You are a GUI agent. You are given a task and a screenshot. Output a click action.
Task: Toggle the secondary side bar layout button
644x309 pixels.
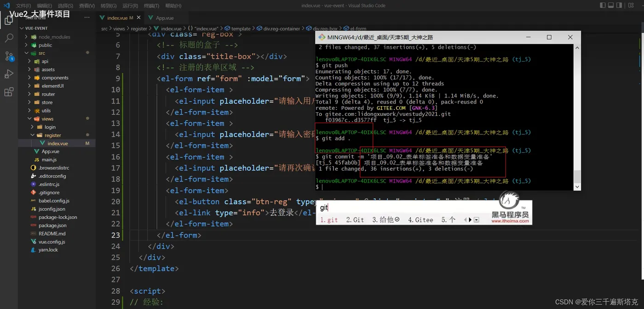619,6
